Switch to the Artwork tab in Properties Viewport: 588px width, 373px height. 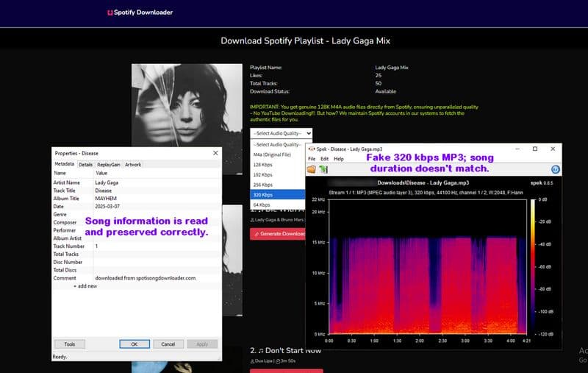coord(133,165)
